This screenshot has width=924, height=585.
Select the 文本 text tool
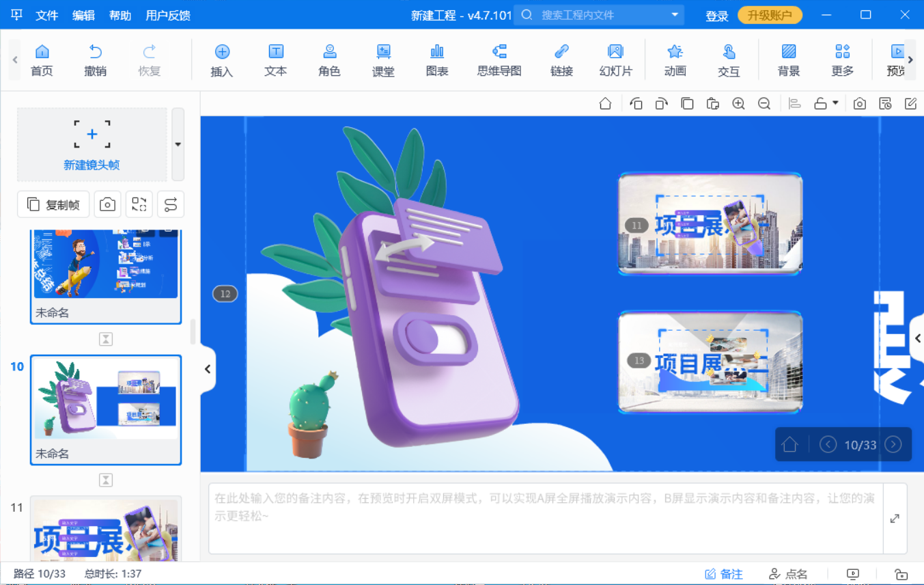pyautogui.click(x=276, y=60)
